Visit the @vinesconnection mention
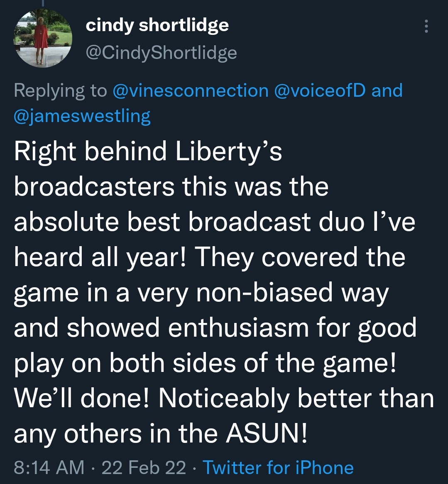Viewport: 448px width, 484px height. 191,90
